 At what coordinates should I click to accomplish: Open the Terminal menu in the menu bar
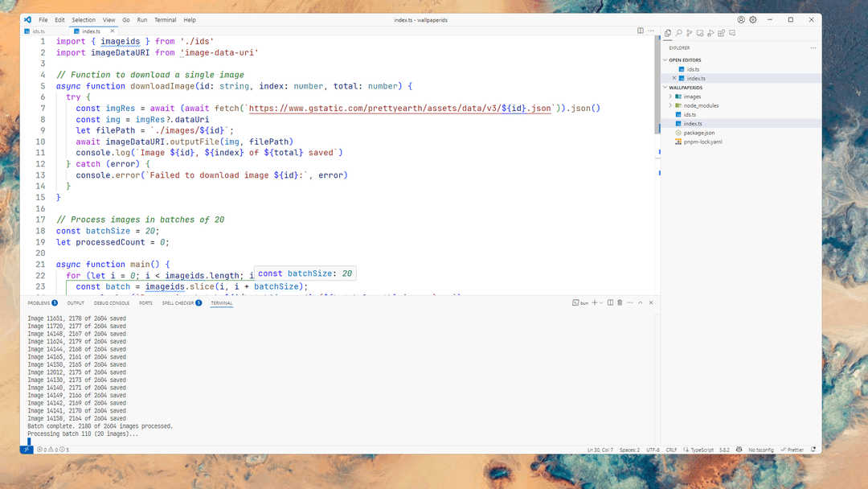pyautogui.click(x=165, y=19)
